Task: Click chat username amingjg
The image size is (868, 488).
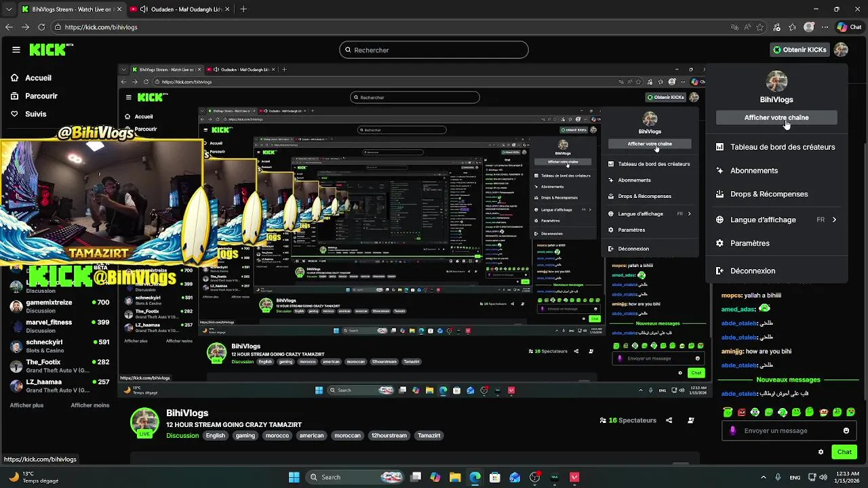Action: point(732,351)
